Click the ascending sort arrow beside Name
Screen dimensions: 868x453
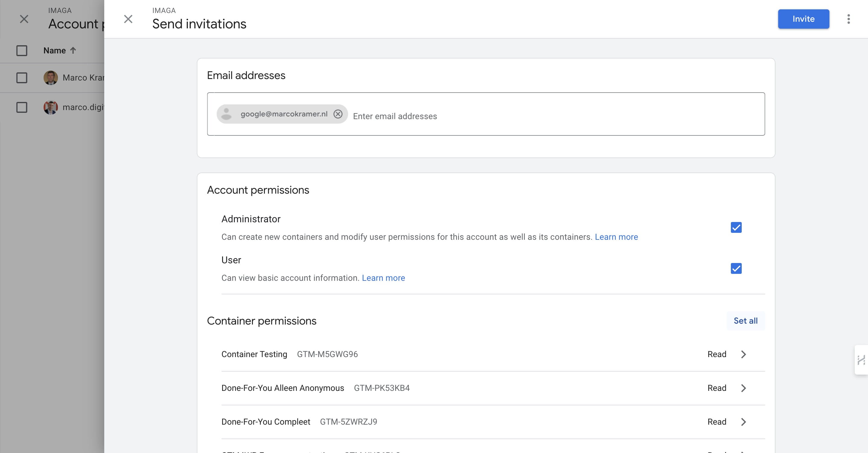pos(74,50)
